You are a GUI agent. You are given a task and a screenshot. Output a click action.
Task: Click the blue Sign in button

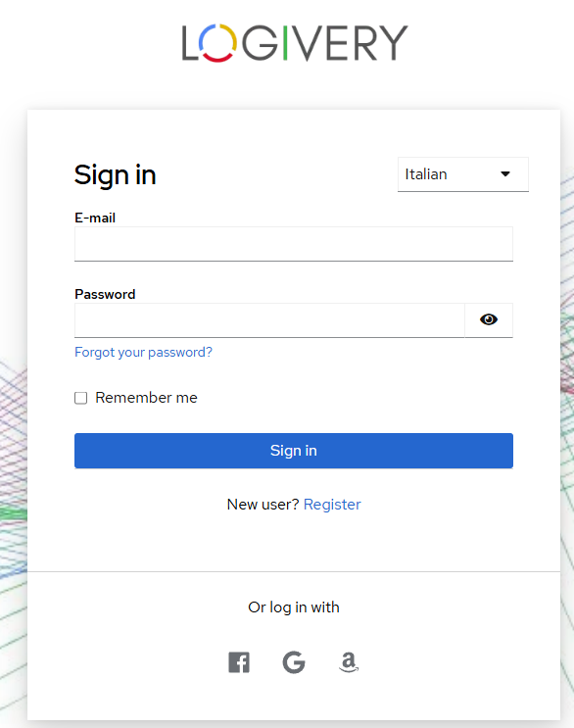tap(294, 451)
